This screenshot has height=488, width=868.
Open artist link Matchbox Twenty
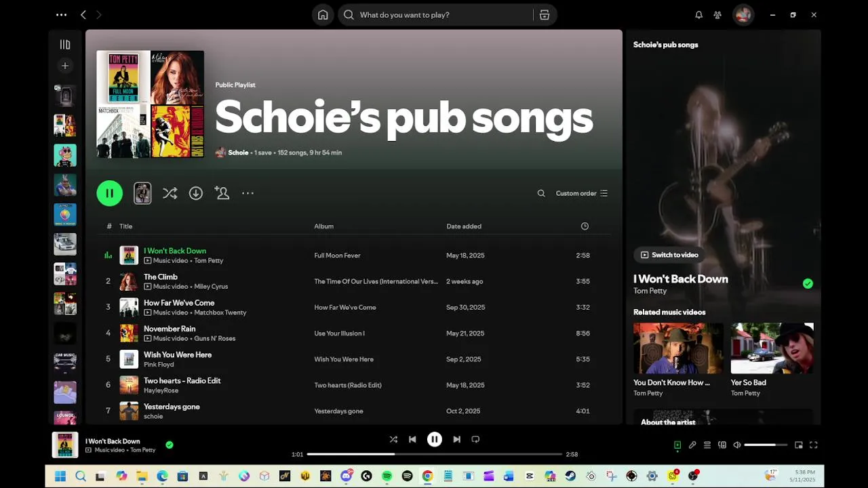pyautogui.click(x=220, y=312)
